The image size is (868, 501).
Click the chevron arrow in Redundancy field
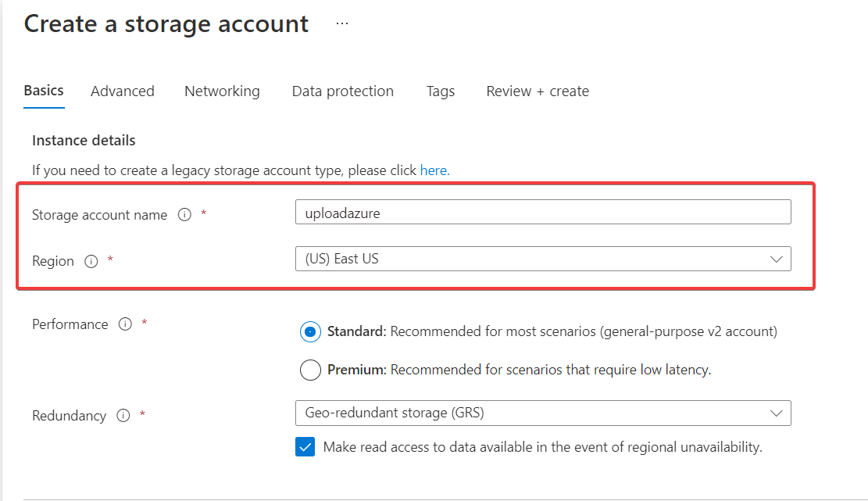point(776,413)
